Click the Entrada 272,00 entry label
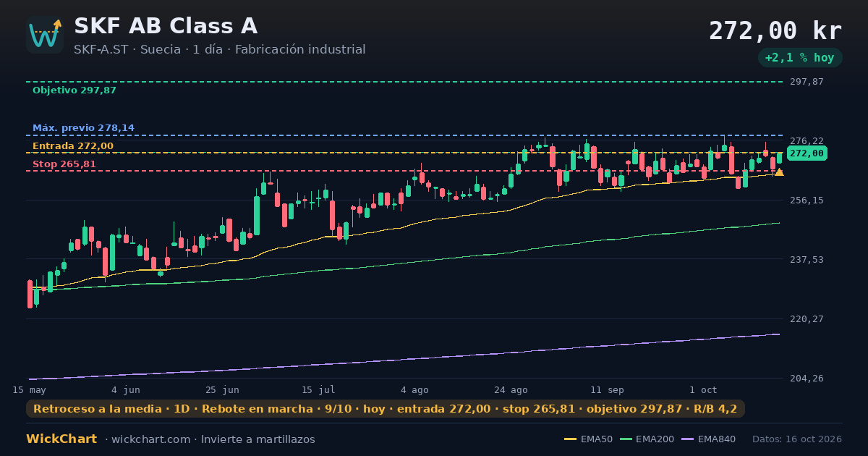This screenshot has width=868, height=456. tap(73, 146)
